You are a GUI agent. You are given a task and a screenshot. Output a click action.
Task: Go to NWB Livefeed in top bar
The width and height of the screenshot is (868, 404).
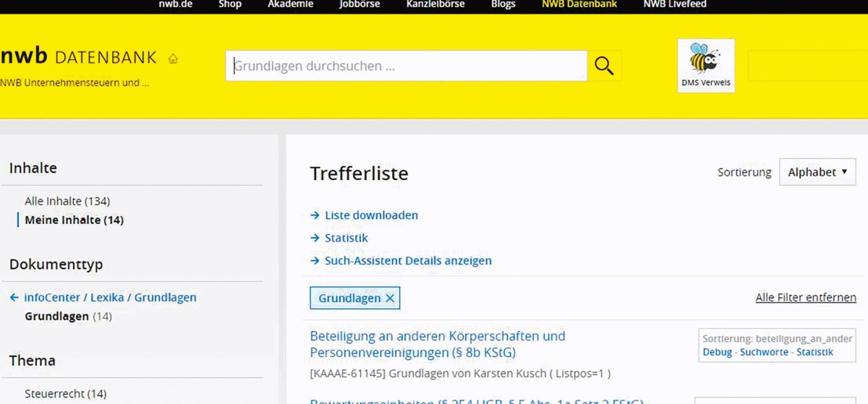pyautogui.click(x=674, y=4)
